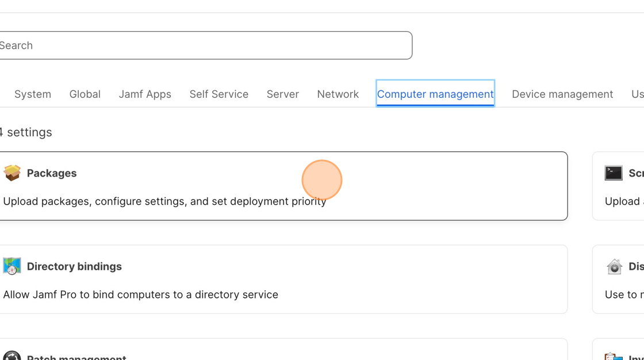Go to the Device management tab

tap(562, 94)
